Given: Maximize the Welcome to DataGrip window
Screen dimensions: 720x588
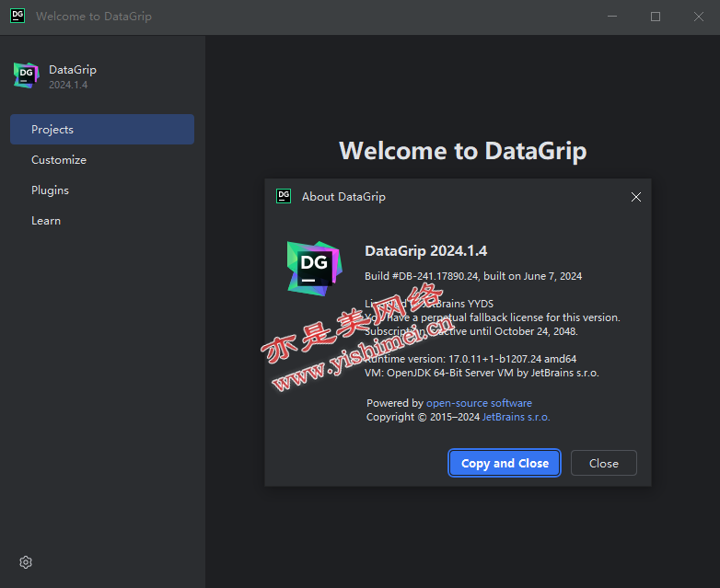Looking at the screenshot, I should pos(656,17).
